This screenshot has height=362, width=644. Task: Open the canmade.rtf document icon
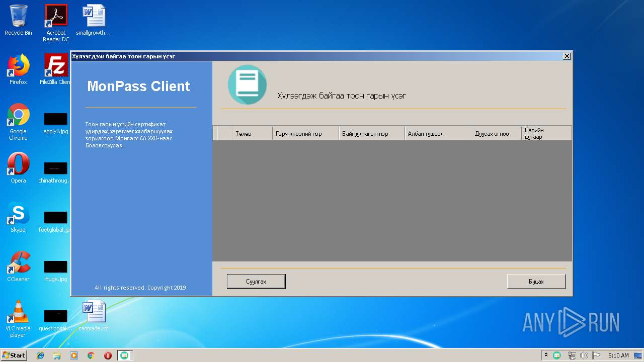94,316
